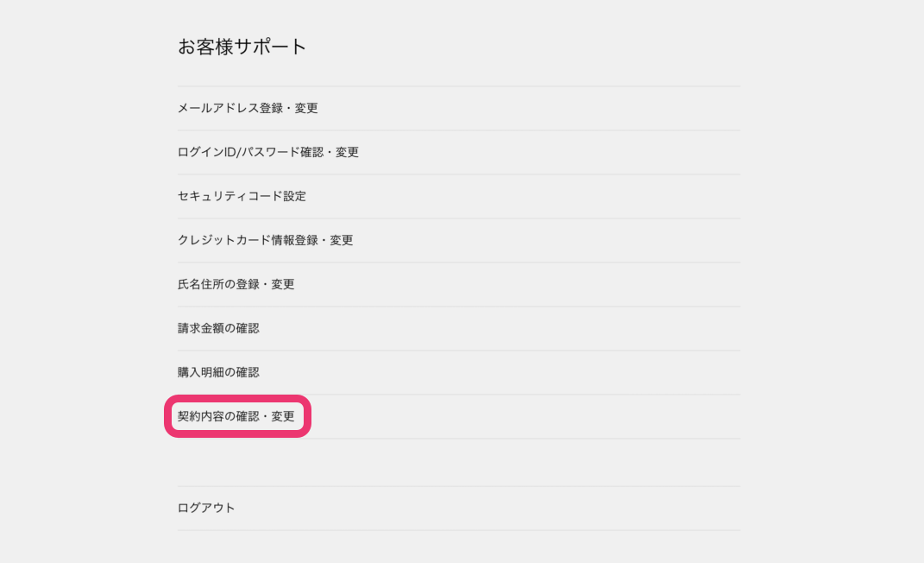The height and width of the screenshot is (563, 924).
Task: Set up the security code option
Action: [x=242, y=196]
